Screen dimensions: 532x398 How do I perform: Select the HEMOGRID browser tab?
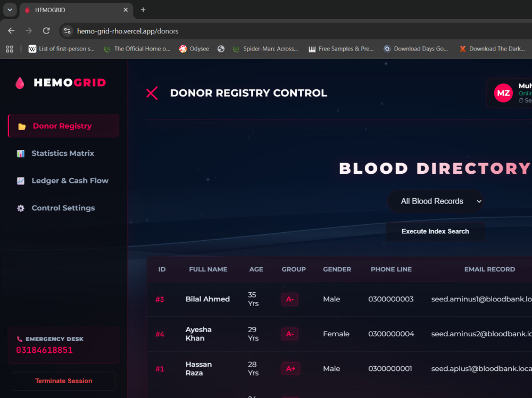click(x=76, y=10)
